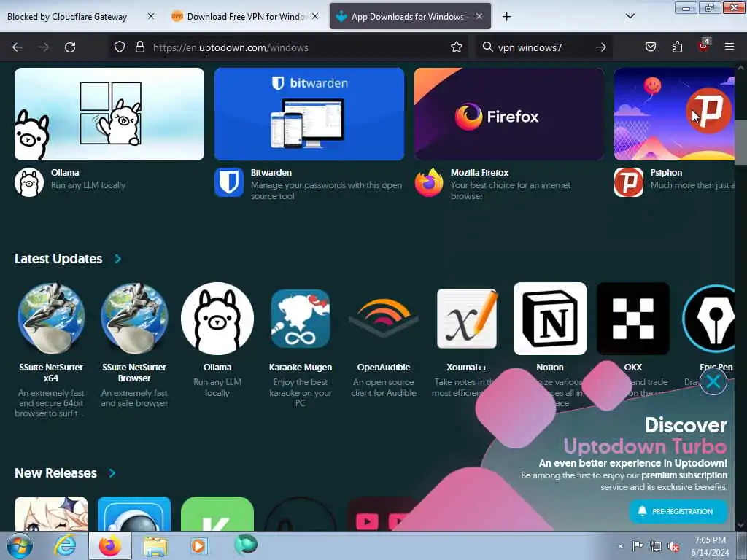Open a new tab with plus button
The width and height of the screenshot is (747, 560).
[x=506, y=17]
